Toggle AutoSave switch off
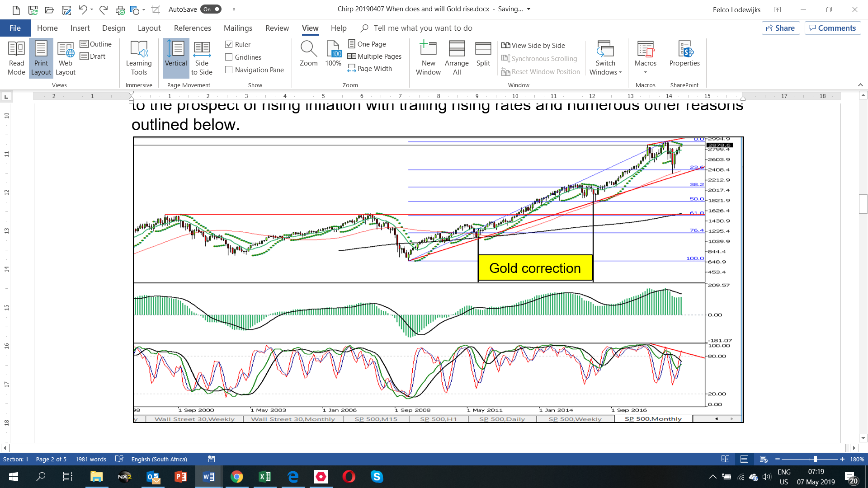Viewport: 868px width, 488px height. [x=211, y=9]
